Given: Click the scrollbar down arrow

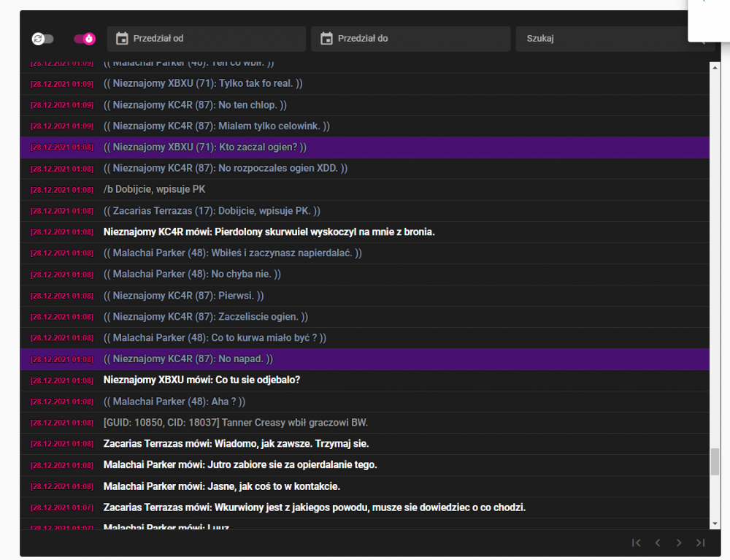Looking at the screenshot, I should coord(715,523).
